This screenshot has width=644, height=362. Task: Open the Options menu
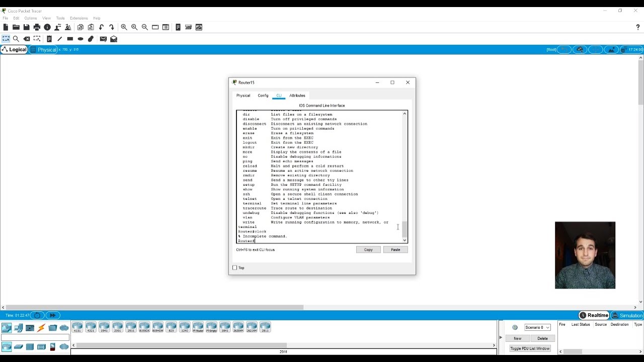[31, 18]
